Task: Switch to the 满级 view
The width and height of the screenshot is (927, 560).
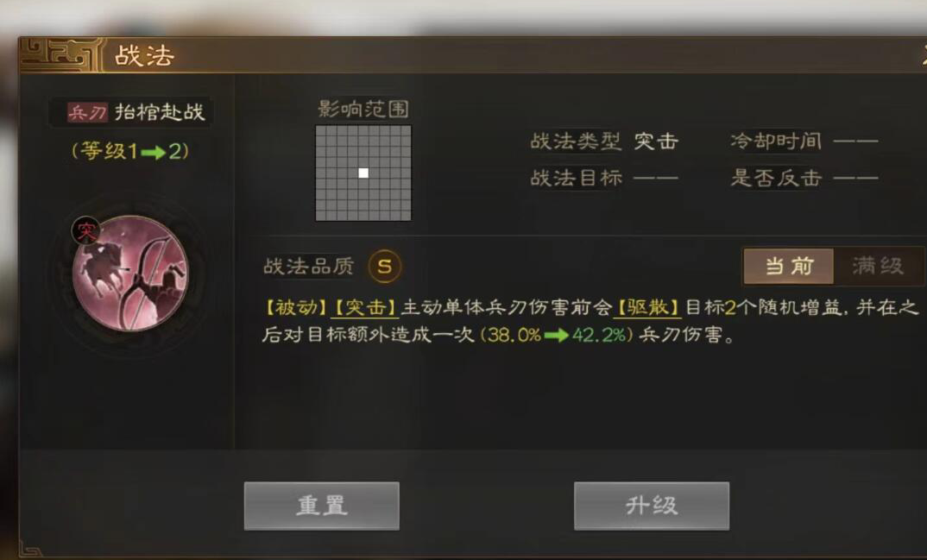Action: [x=878, y=266]
